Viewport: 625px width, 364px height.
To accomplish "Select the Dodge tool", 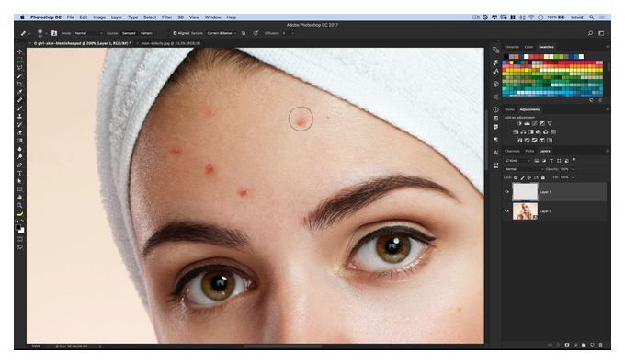I will [19, 157].
